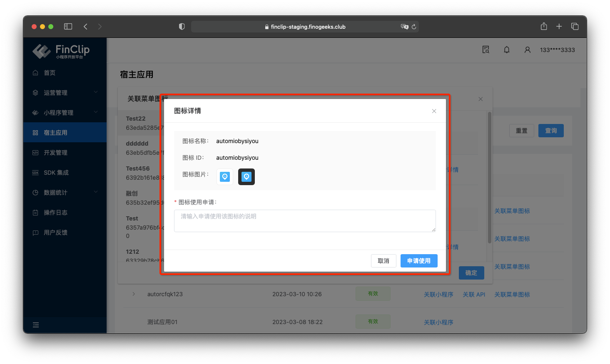The width and height of the screenshot is (610, 364).
Task: Click the 开发管理 code icon
Action: coord(36,152)
